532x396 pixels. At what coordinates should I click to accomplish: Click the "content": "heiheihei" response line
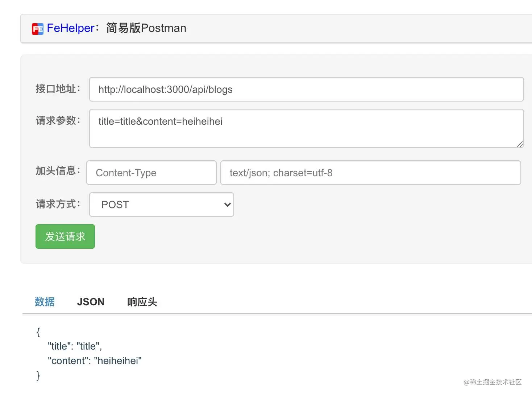pyautogui.click(x=95, y=361)
